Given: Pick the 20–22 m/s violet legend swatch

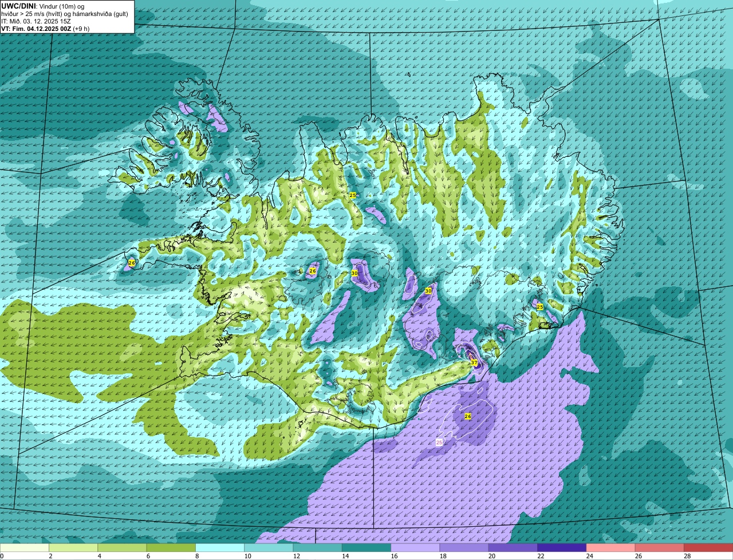Looking at the screenshot, I should (x=513, y=547).
